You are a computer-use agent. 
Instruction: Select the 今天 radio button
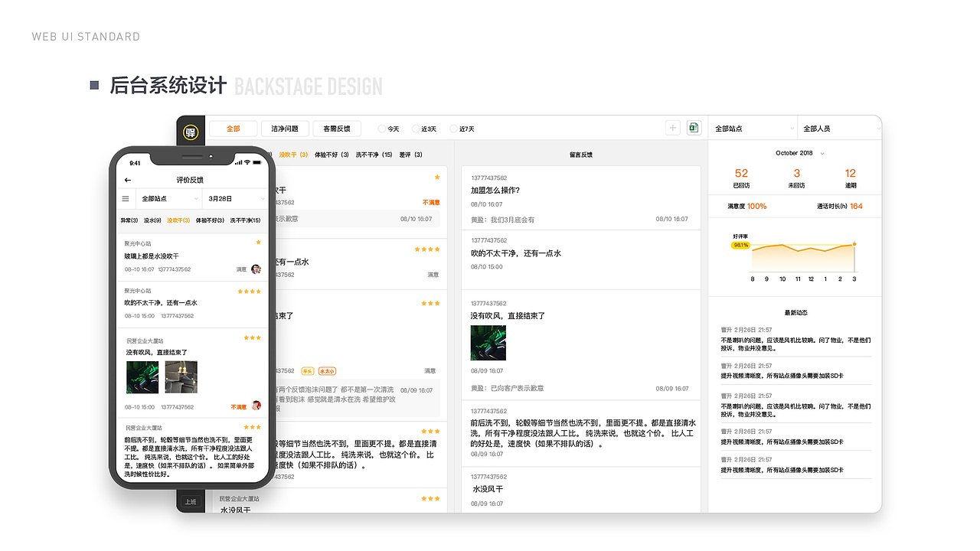[382, 129]
